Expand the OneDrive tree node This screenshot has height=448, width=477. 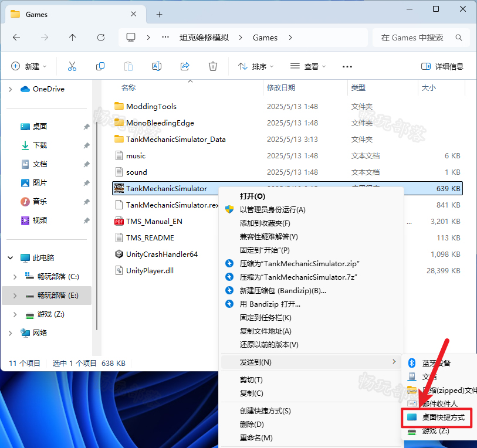coord(11,89)
